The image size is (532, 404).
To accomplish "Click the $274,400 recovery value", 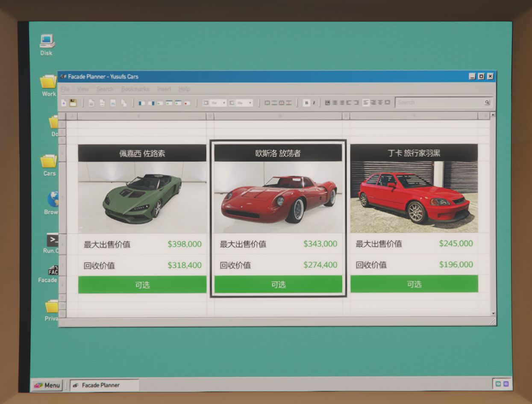I will tap(320, 265).
